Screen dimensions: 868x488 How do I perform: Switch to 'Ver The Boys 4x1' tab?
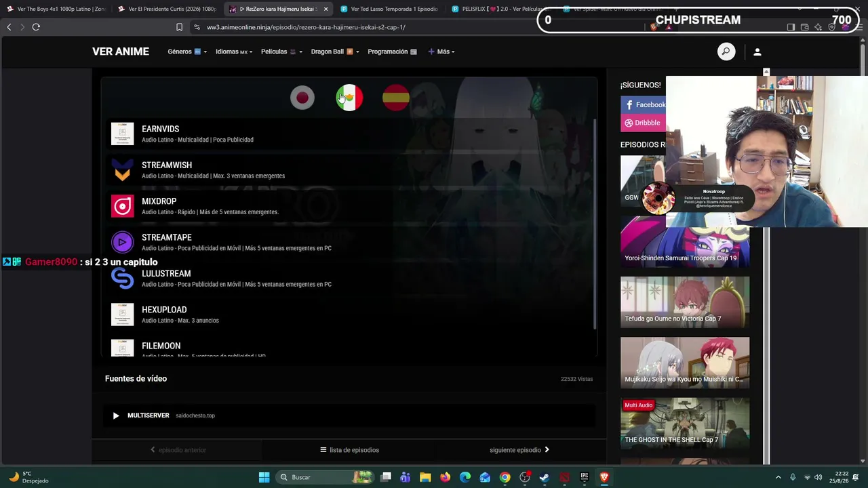pyautogui.click(x=56, y=9)
